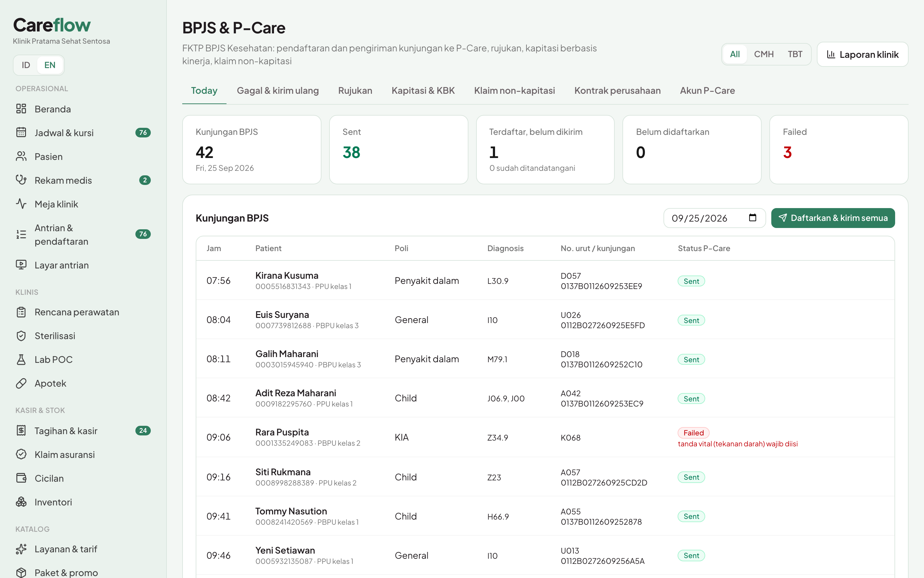This screenshot has height=578, width=924.
Task: Click the Terdaftar, belum dikirim card
Action: tap(545, 149)
